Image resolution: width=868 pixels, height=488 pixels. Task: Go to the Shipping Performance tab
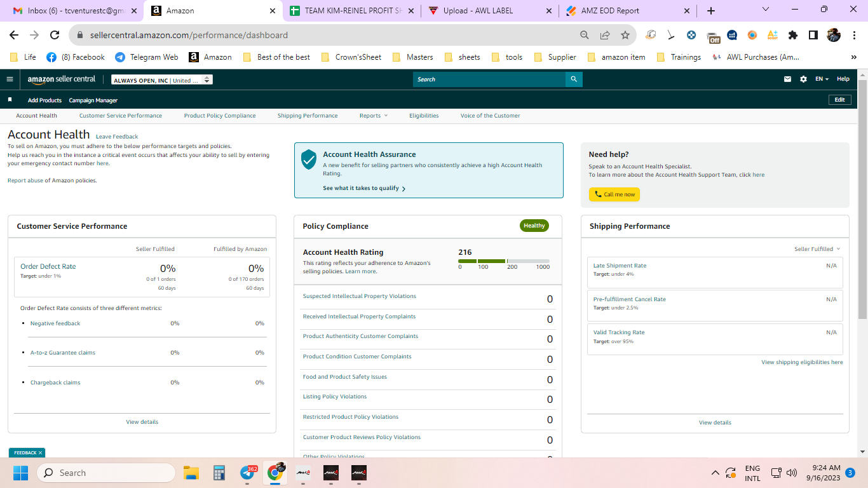point(308,116)
